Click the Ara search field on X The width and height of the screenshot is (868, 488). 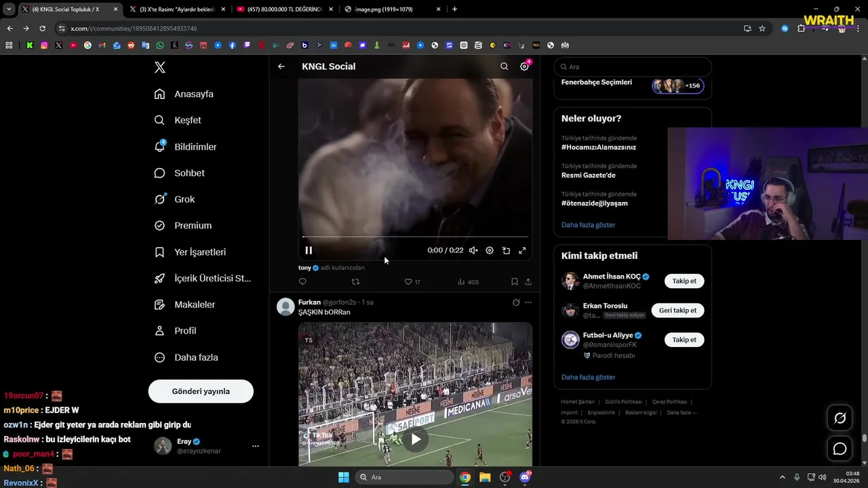(633, 66)
